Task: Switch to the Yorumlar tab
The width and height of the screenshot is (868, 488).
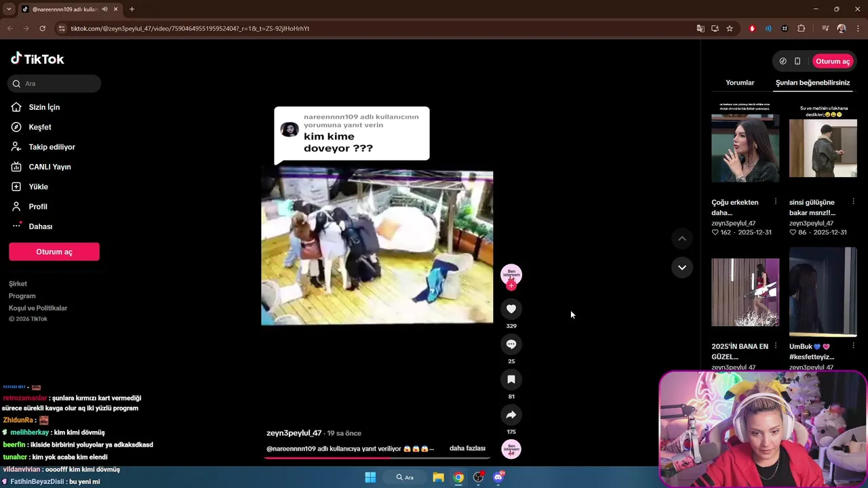Action: (740, 83)
